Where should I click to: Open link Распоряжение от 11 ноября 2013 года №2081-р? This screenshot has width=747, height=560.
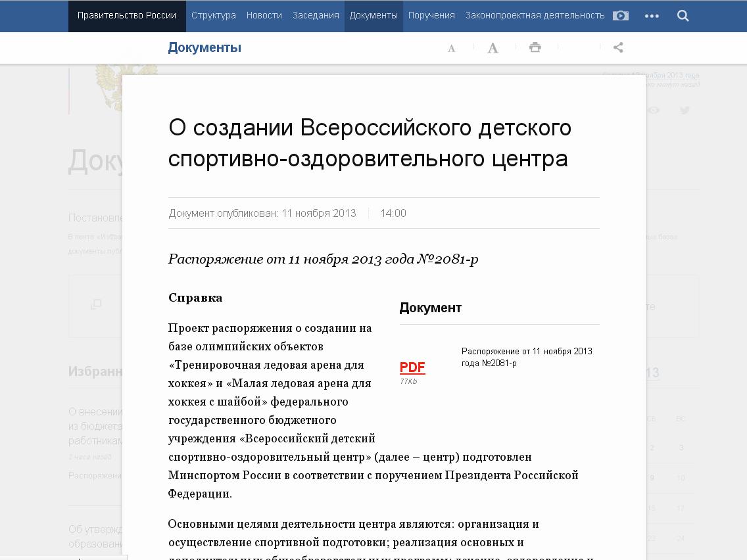(x=527, y=357)
